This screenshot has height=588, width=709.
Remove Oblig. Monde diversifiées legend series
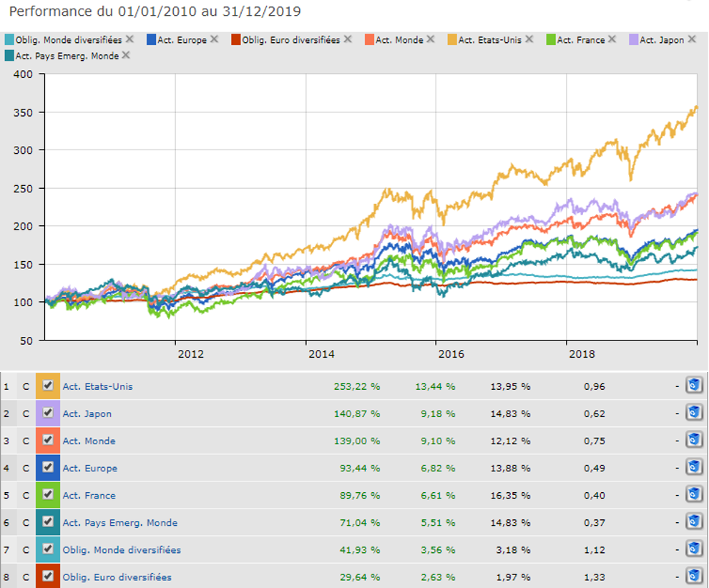coord(129,39)
